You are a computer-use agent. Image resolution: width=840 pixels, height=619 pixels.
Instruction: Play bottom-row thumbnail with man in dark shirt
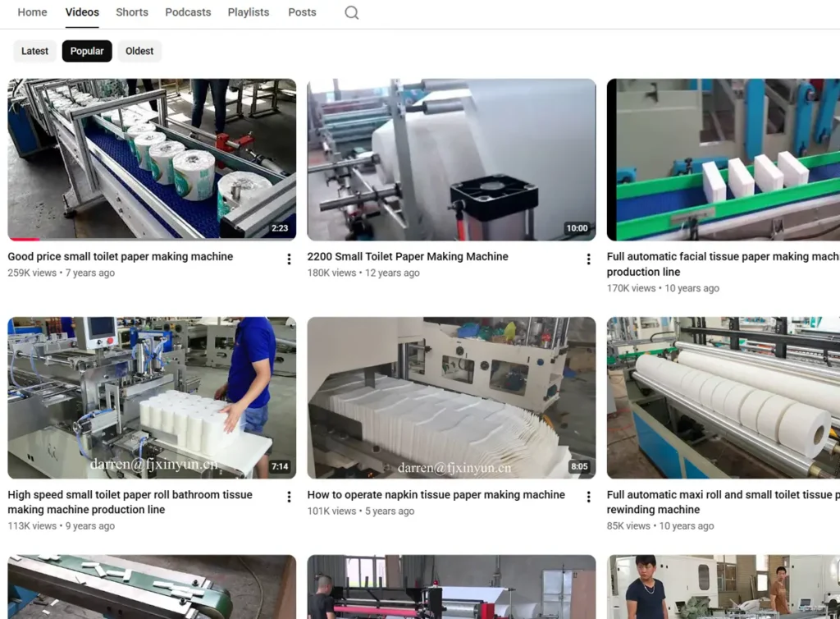pos(724,587)
